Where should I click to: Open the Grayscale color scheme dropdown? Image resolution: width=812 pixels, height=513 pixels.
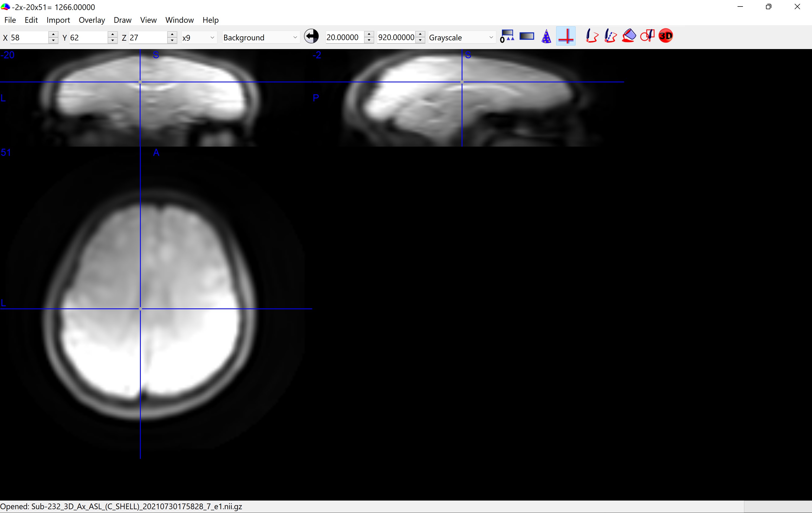point(461,37)
